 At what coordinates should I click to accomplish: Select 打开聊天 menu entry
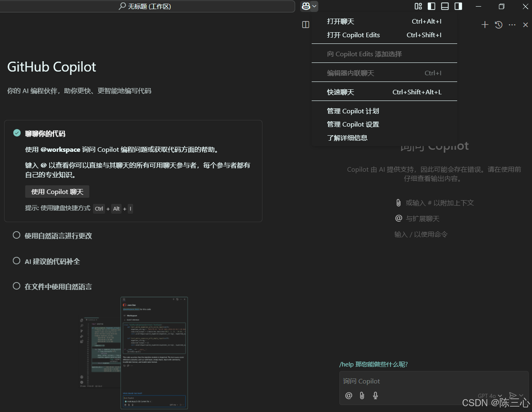coord(384,22)
